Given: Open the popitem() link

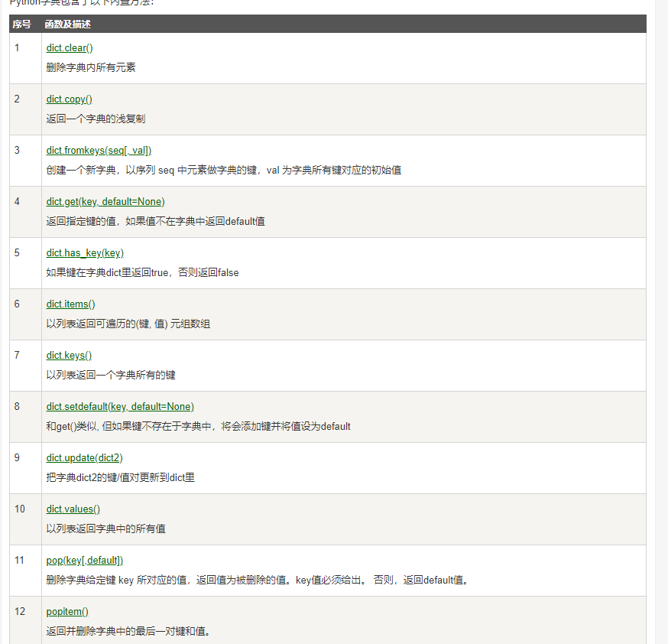Looking at the screenshot, I should click(67, 611).
